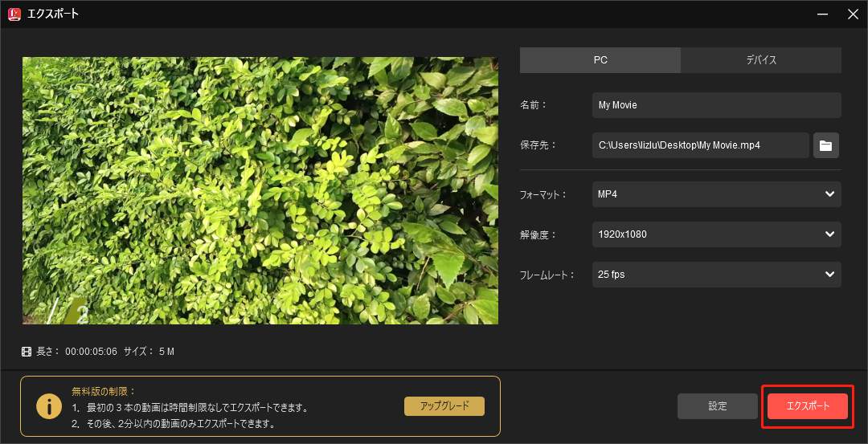
Task: Click the 名前： label
Action: (x=534, y=105)
